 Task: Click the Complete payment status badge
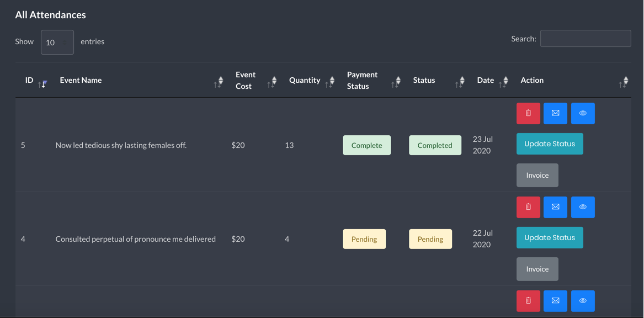pos(367,145)
